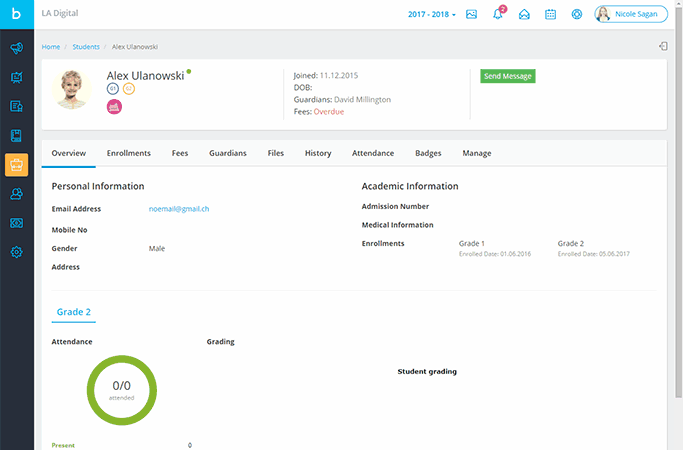Screen dimensions: 683x450
Task: Switch to the Enrollments tab
Action: click(128, 153)
